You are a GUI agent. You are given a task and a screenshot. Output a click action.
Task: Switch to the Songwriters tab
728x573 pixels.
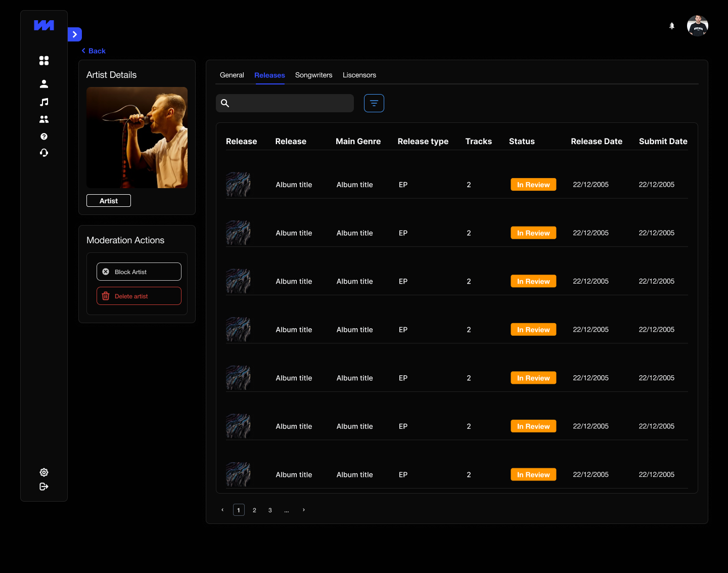[313, 75]
